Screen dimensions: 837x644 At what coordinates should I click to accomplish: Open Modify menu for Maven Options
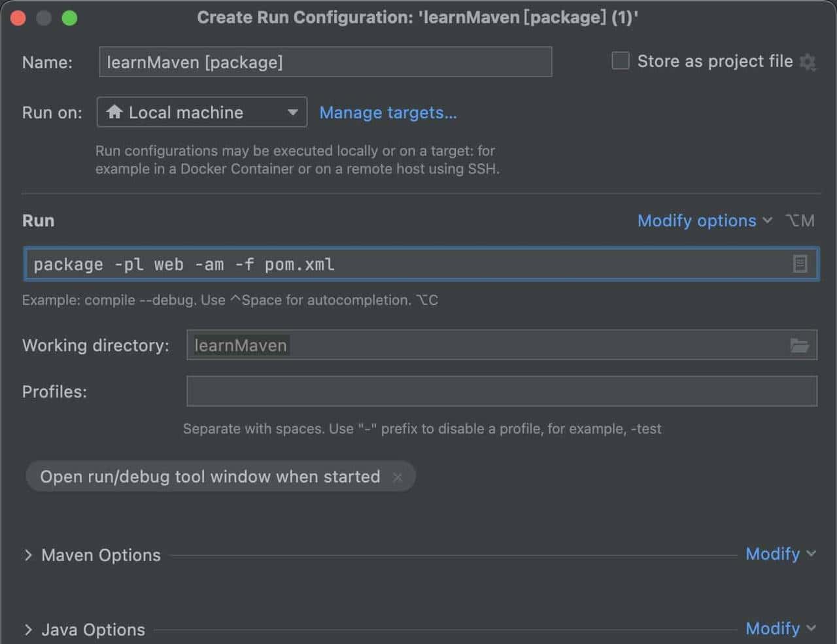click(x=780, y=554)
